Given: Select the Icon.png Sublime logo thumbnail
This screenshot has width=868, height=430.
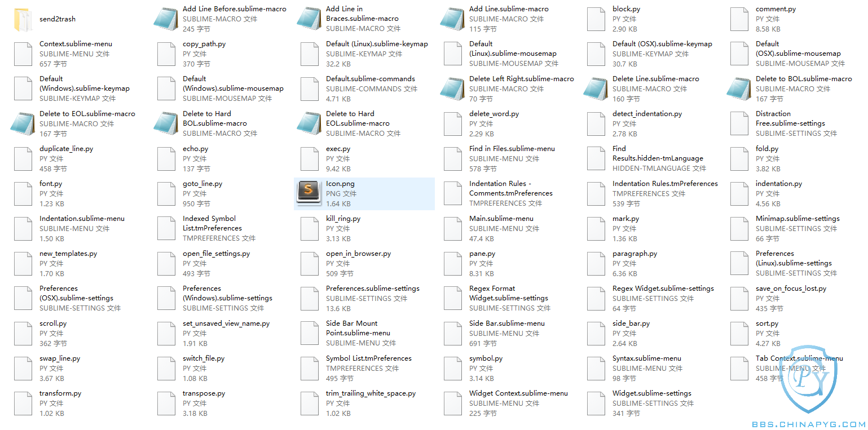Looking at the screenshot, I should click(309, 193).
